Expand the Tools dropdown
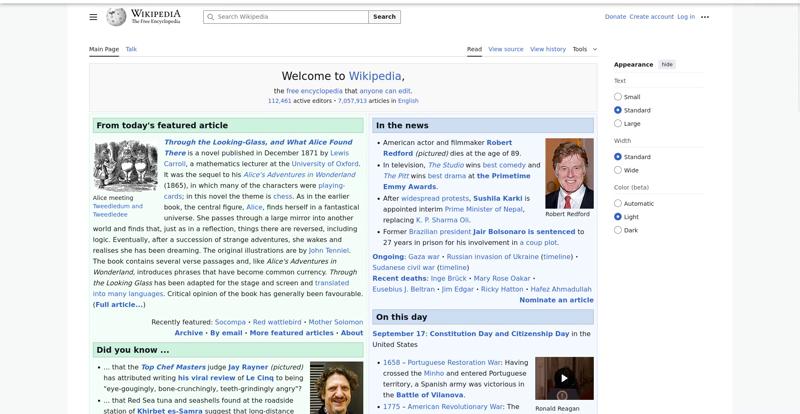The image size is (800, 414). point(585,49)
